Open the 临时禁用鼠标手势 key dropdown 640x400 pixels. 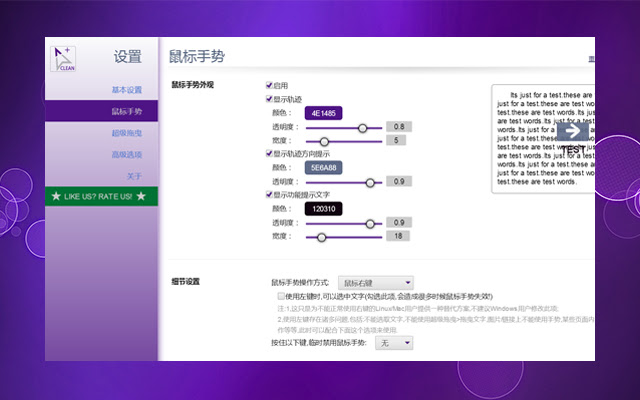[x=393, y=343]
